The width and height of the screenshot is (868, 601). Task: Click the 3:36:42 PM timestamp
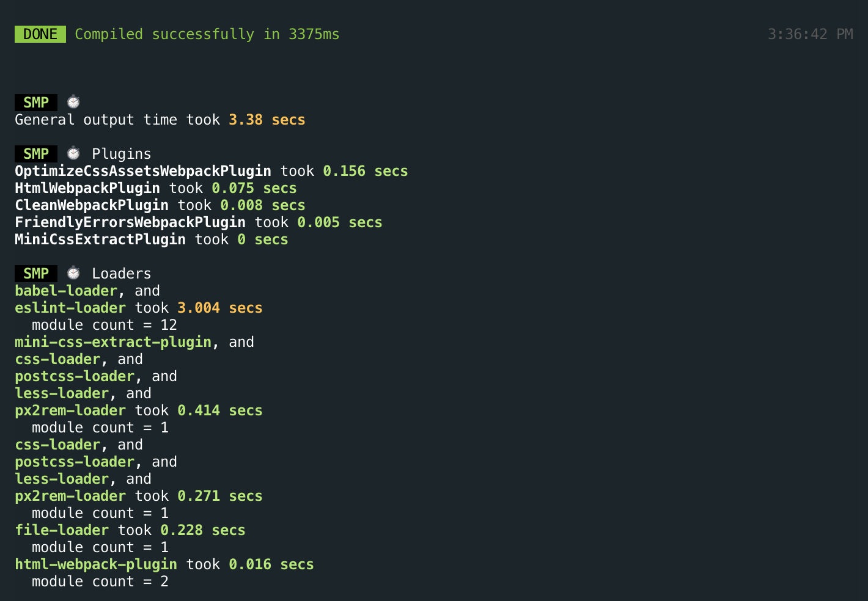[x=810, y=34]
